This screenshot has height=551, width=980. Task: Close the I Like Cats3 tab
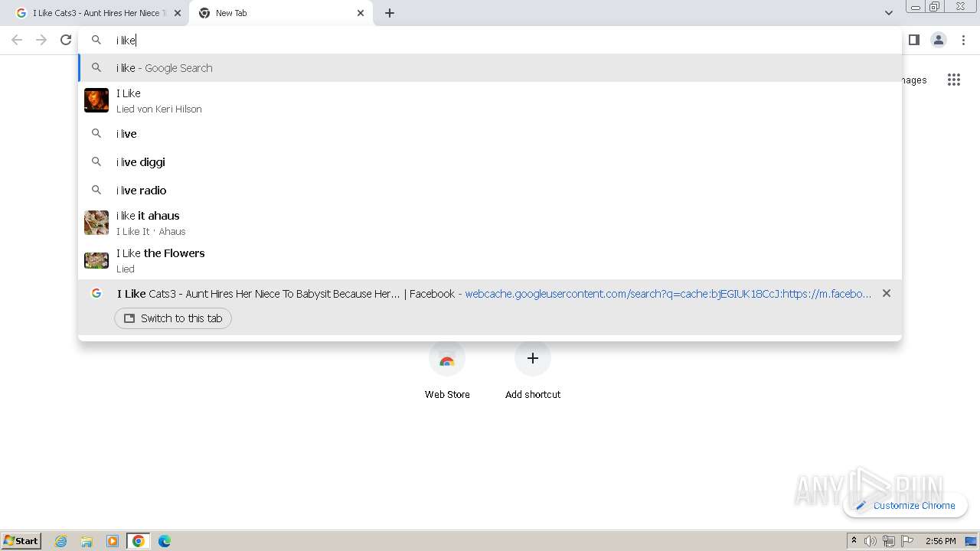(178, 13)
